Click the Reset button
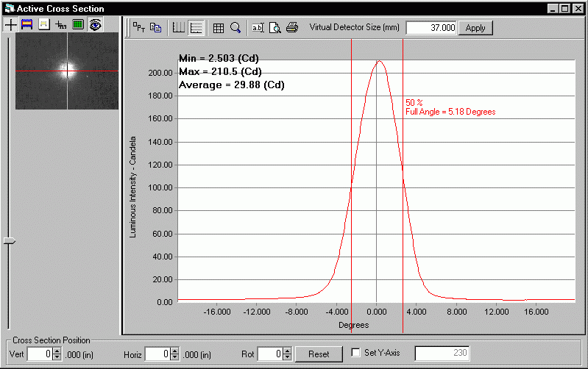 click(319, 354)
